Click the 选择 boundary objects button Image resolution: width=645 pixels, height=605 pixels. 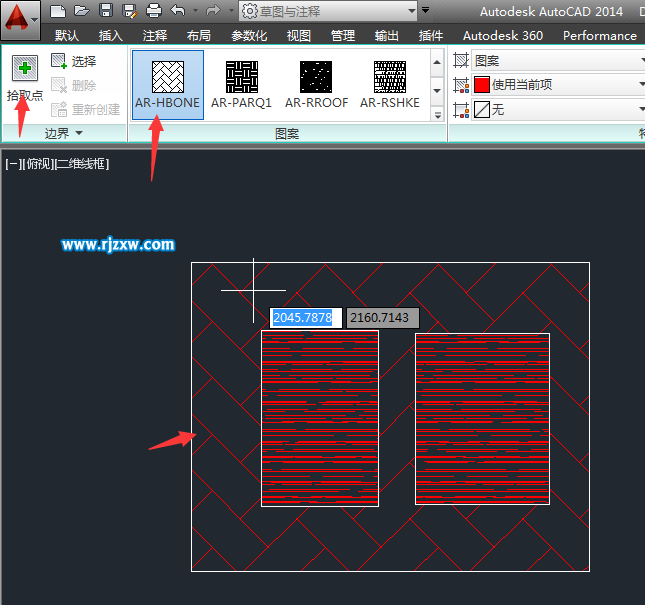74,61
